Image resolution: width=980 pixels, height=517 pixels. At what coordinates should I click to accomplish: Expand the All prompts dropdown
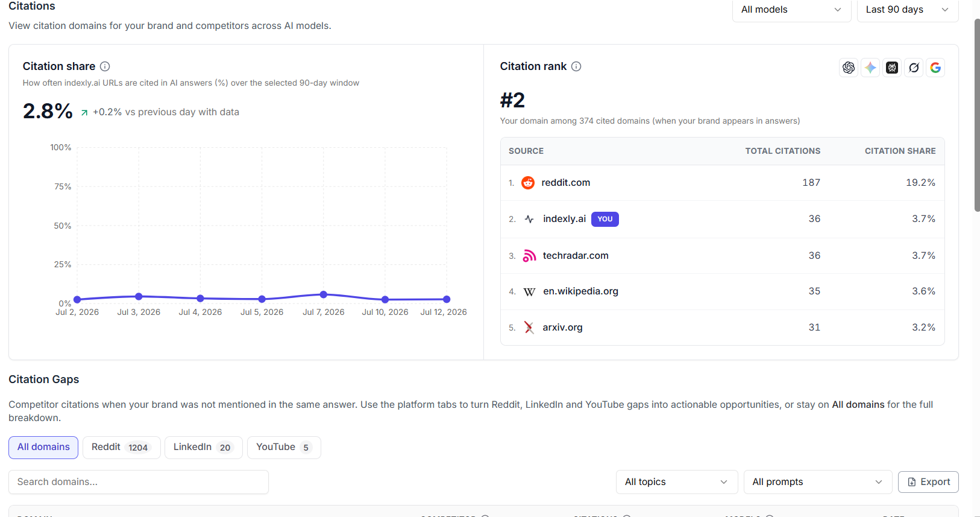pos(818,482)
